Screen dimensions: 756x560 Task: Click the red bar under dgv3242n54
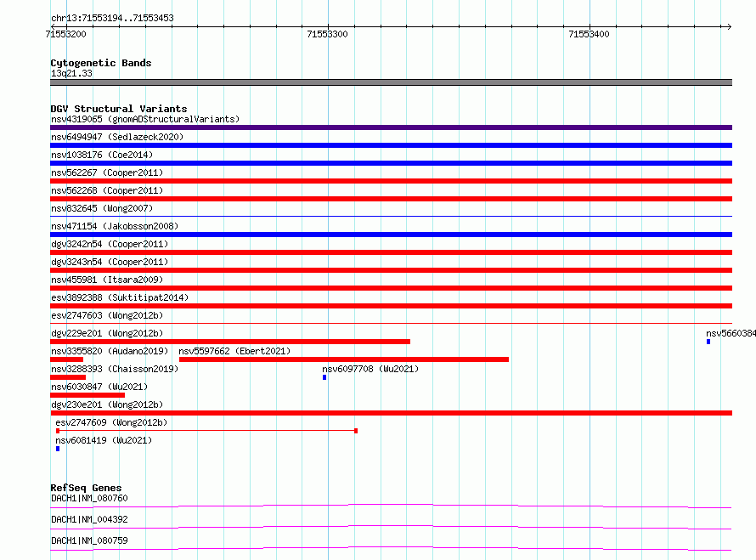point(391,252)
